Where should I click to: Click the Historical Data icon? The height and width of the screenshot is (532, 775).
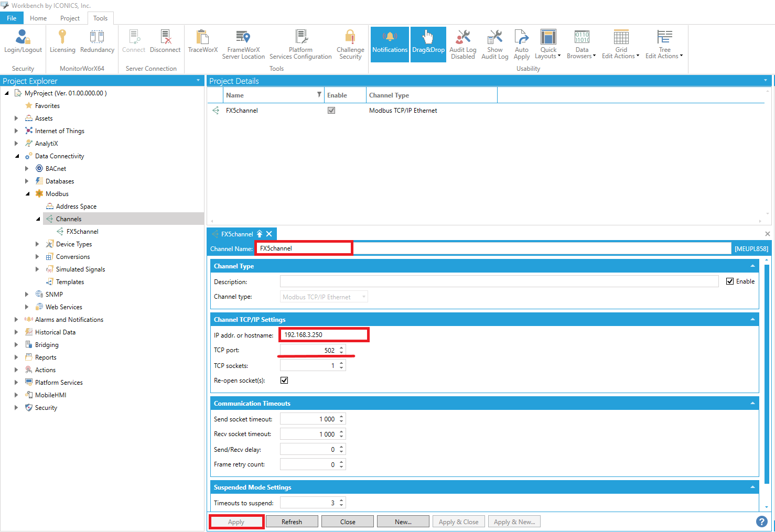click(29, 332)
